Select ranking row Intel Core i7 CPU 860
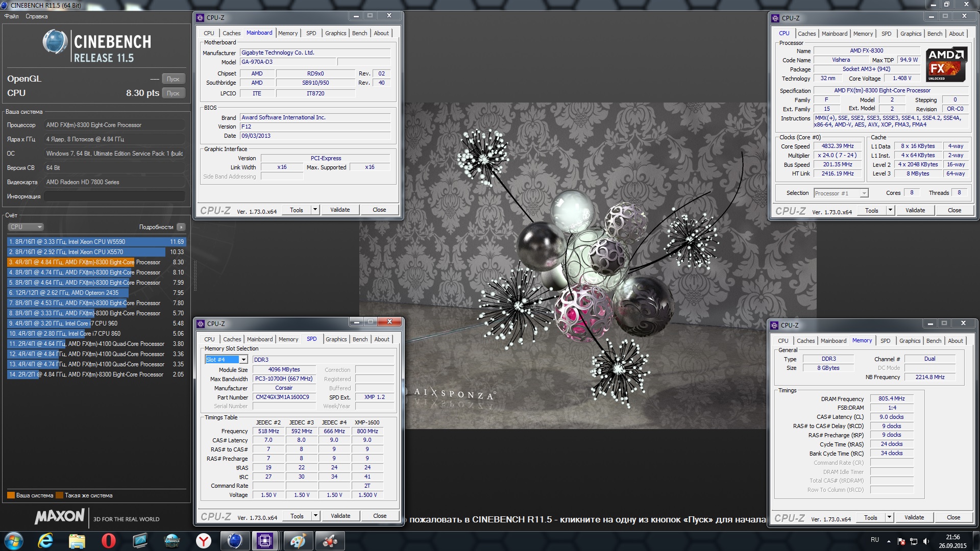 [96, 334]
